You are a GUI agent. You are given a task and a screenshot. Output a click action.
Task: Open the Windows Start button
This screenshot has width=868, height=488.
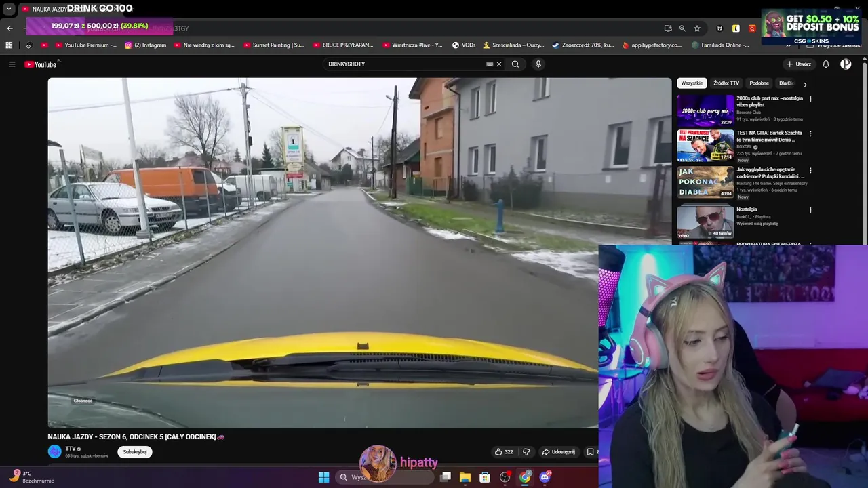click(323, 477)
